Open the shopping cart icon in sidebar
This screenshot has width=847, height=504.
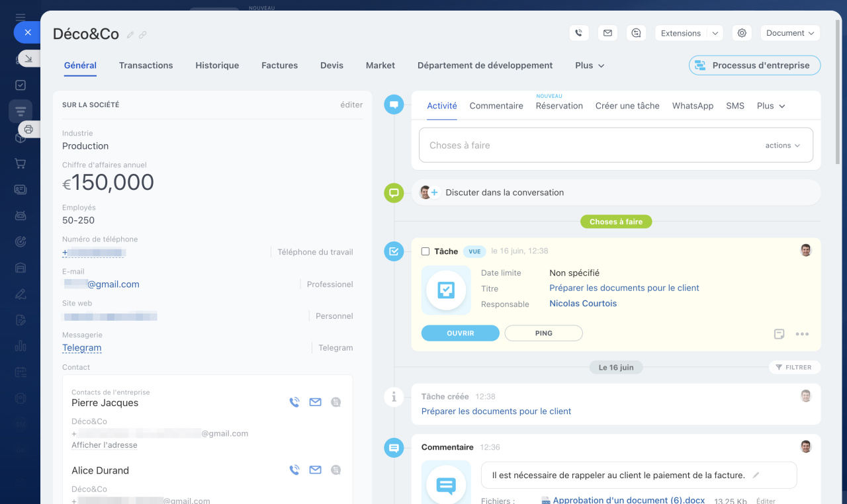pyautogui.click(x=21, y=163)
